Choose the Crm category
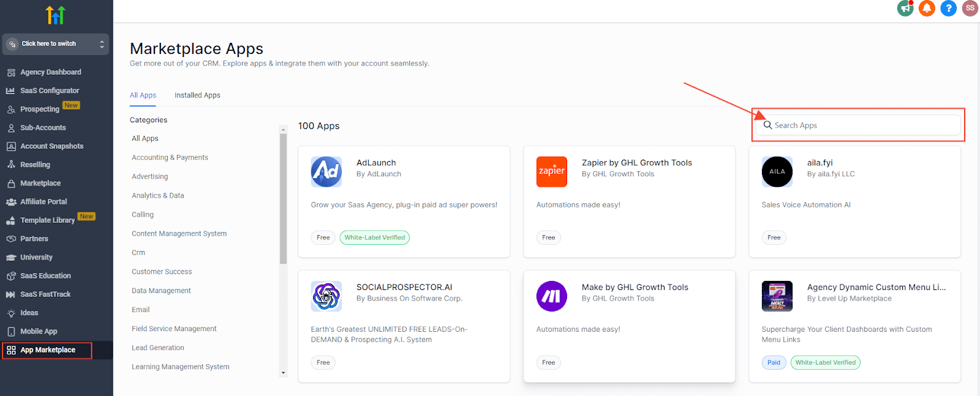Viewport: 980px width, 396px height. 138,253
